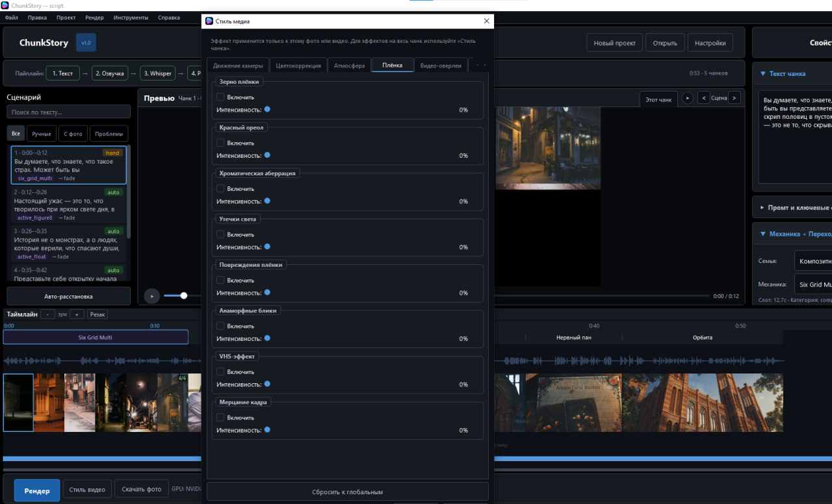Viewport: 832px width, 504px height.
Task: Select pipeline step 3. Whisper
Action: click(x=158, y=73)
